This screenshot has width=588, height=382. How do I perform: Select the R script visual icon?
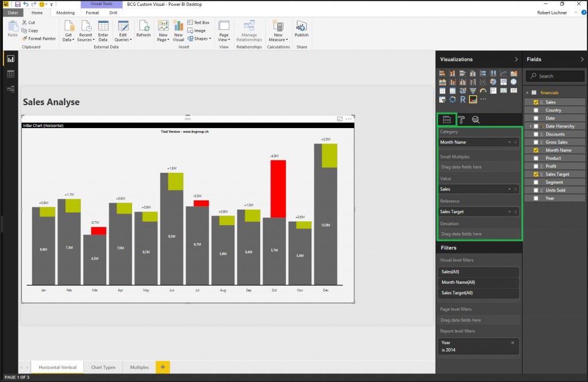click(x=463, y=99)
